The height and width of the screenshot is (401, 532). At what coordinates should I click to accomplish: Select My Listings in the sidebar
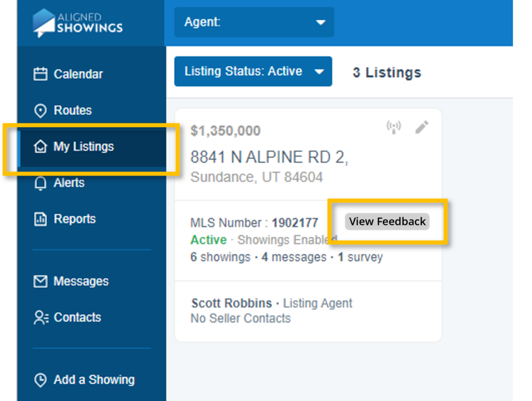click(83, 147)
